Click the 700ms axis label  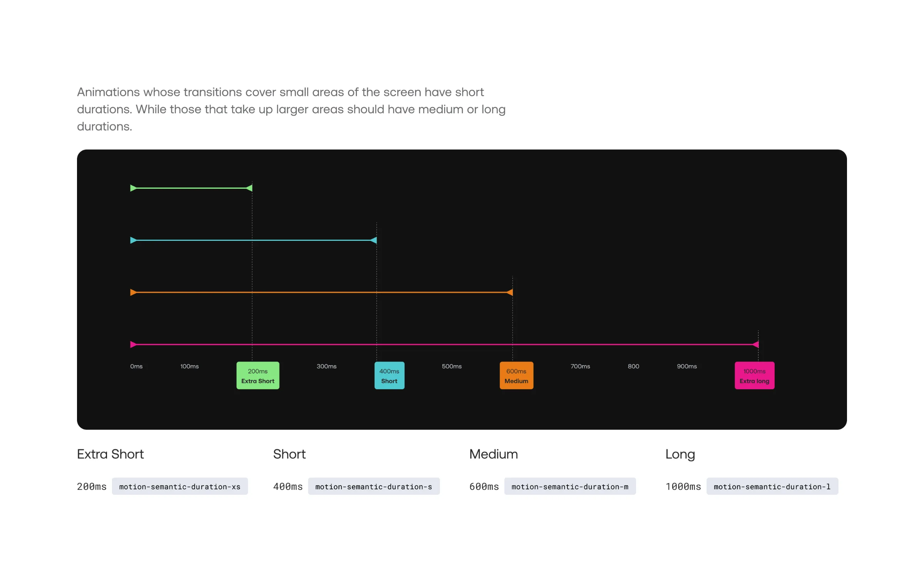(x=580, y=366)
